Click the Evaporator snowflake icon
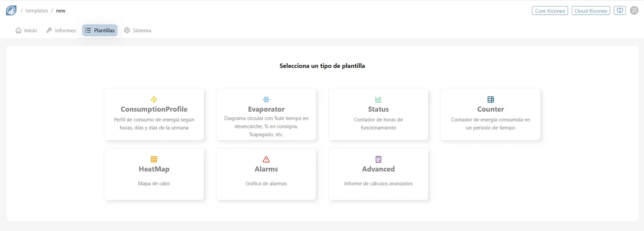The image size is (644, 231). (266, 100)
